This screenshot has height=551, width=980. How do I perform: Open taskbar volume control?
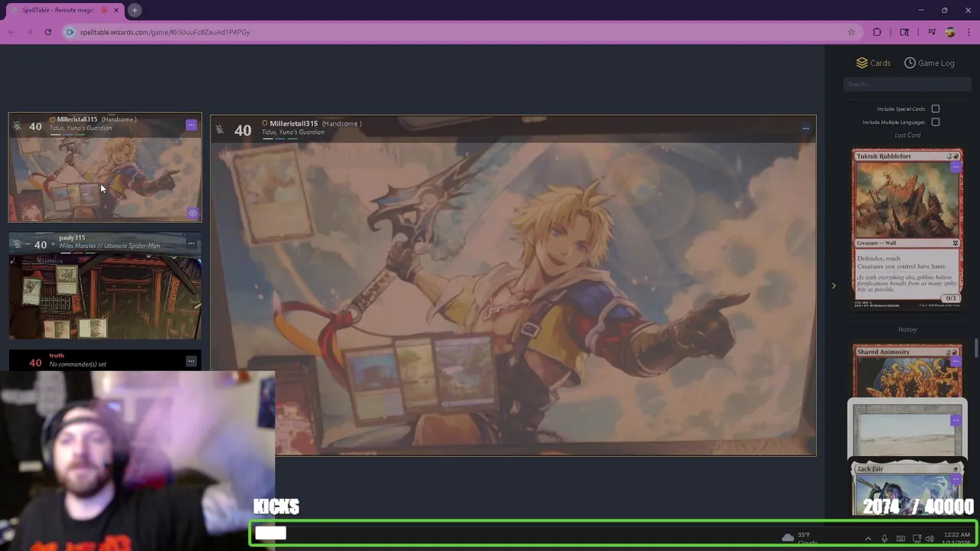[929, 539]
